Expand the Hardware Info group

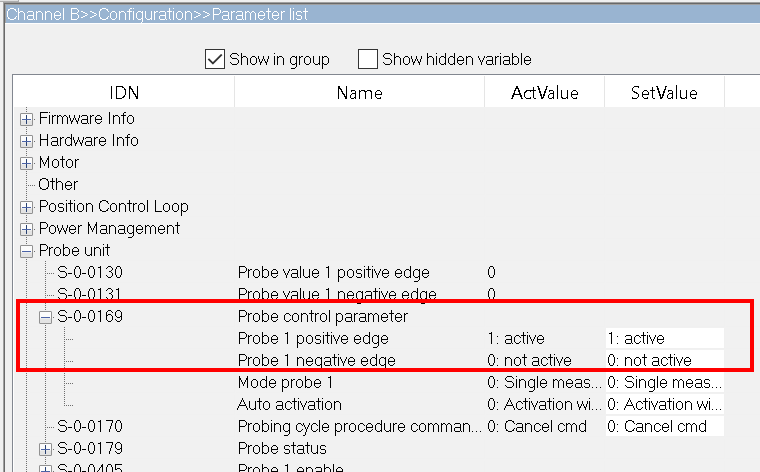[x=27, y=141]
